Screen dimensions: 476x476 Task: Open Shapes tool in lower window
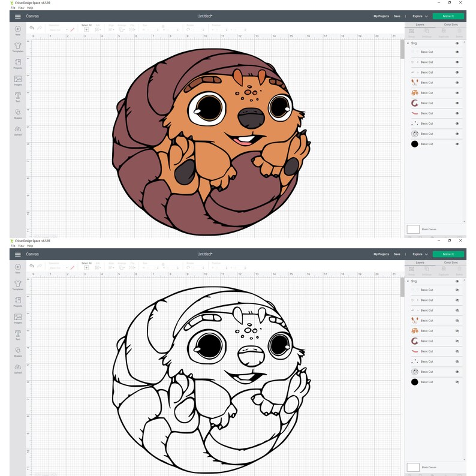(18, 352)
